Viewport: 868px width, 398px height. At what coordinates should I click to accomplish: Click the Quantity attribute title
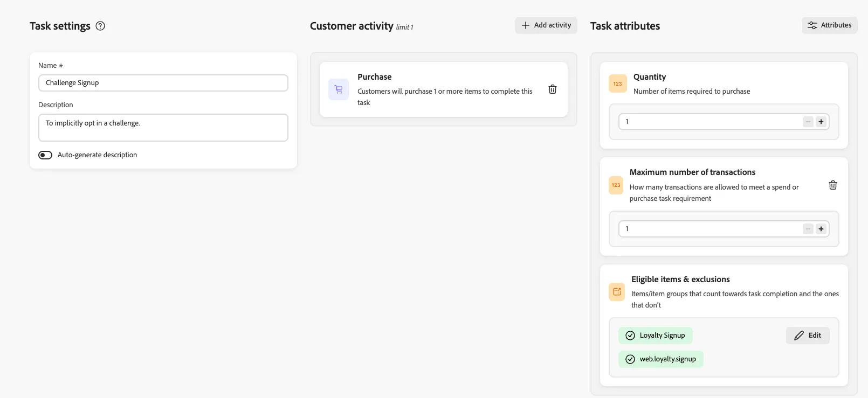(x=650, y=77)
